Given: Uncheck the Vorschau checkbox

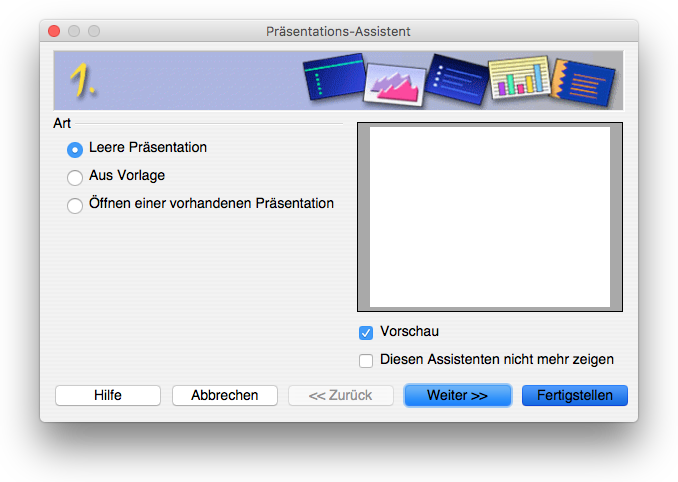Looking at the screenshot, I should [366, 333].
